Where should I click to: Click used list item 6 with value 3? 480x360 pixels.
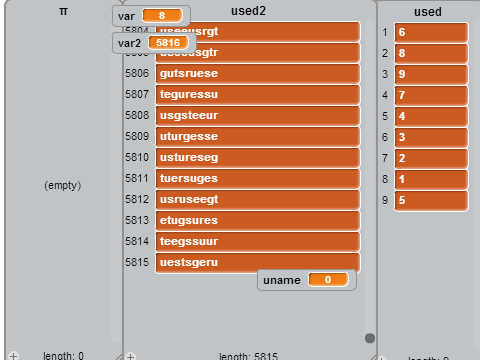click(x=431, y=138)
